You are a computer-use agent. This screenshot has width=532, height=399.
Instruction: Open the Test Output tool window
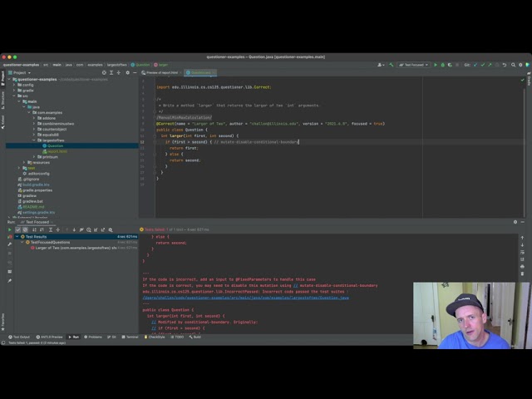tap(19, 337)
